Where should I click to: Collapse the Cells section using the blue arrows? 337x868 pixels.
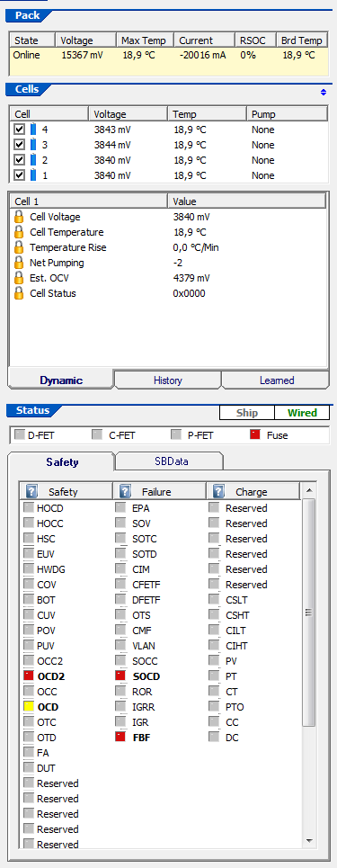pos(324,93)
